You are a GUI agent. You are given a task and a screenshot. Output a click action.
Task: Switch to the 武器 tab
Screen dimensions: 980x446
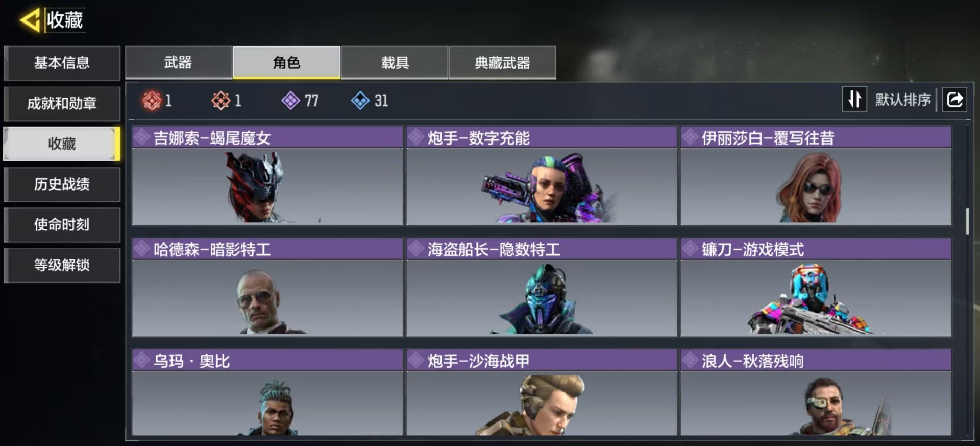pos(179,62)
